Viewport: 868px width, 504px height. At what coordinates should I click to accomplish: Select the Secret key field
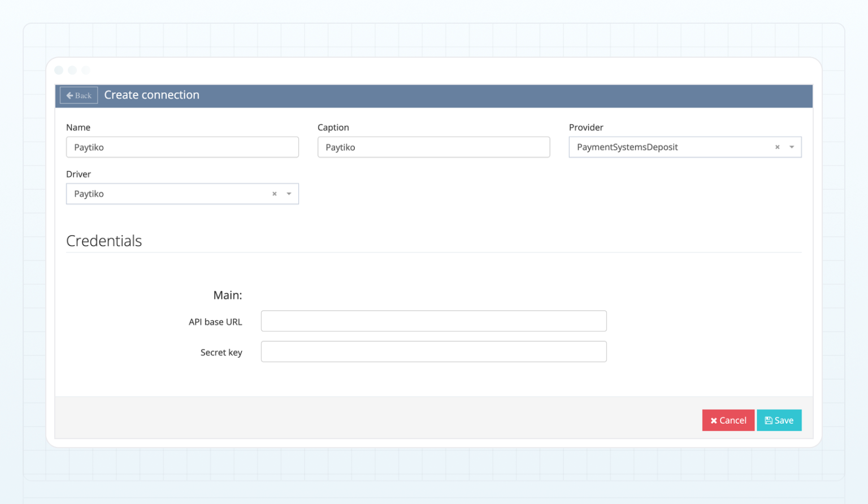433,351
